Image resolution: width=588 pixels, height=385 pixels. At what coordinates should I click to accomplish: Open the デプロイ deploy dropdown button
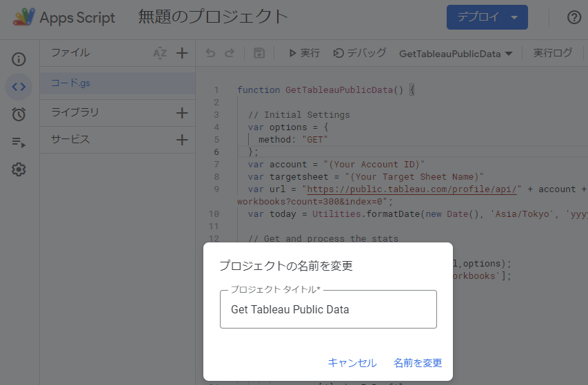pyautogui.click(x=487, y=17)
